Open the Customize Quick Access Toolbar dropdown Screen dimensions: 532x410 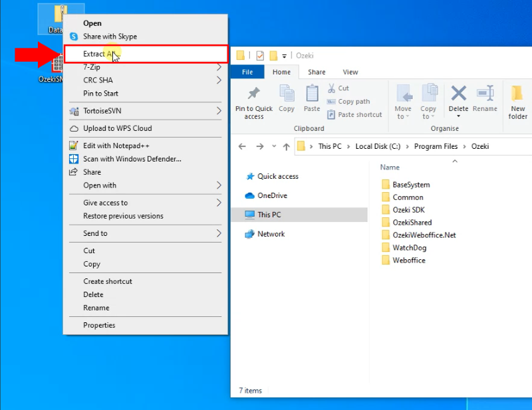tap(285, 56)
